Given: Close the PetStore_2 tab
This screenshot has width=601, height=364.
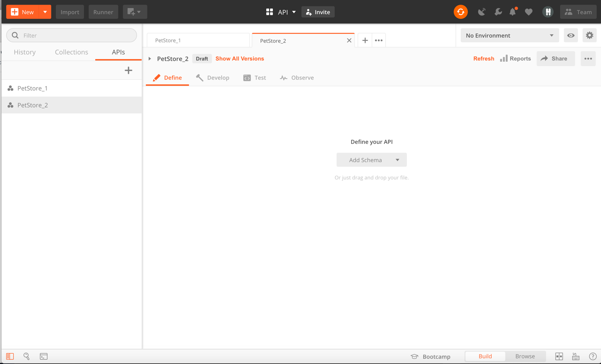Looking at the screenshot, I should point(349,41).
